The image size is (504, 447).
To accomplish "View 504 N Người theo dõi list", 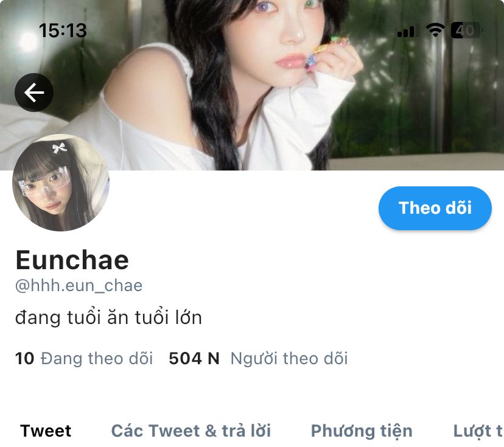I will 258,358.
